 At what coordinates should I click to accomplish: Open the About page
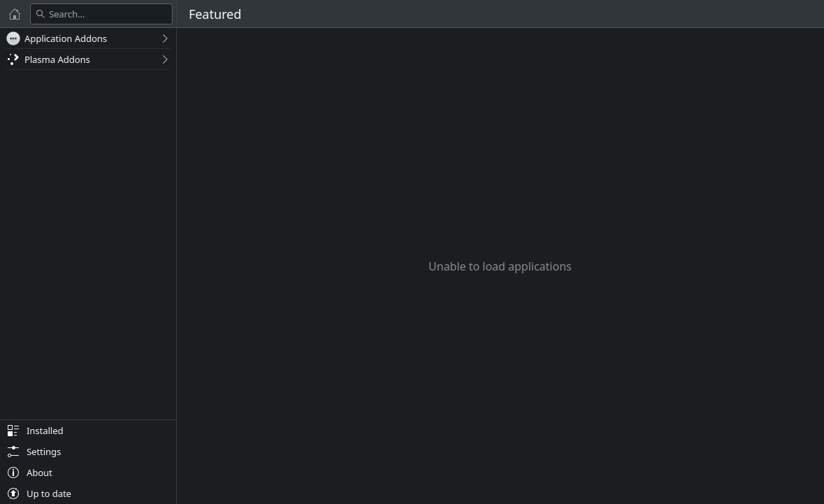[88, 473]
